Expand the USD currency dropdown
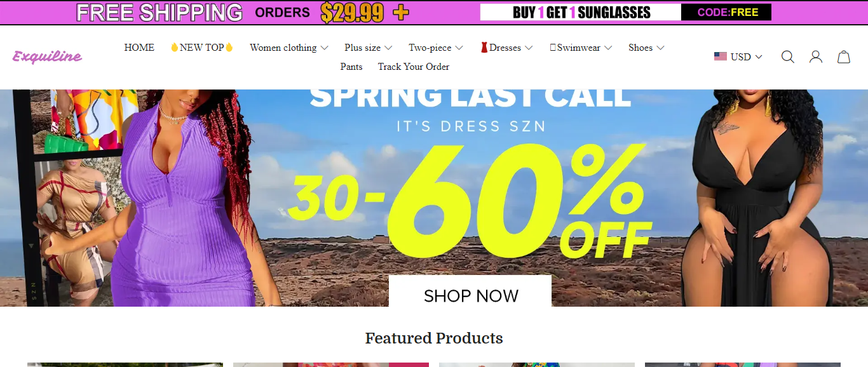Screen dimensions: 868x367 pyautogui.click(x=738, y=57)
